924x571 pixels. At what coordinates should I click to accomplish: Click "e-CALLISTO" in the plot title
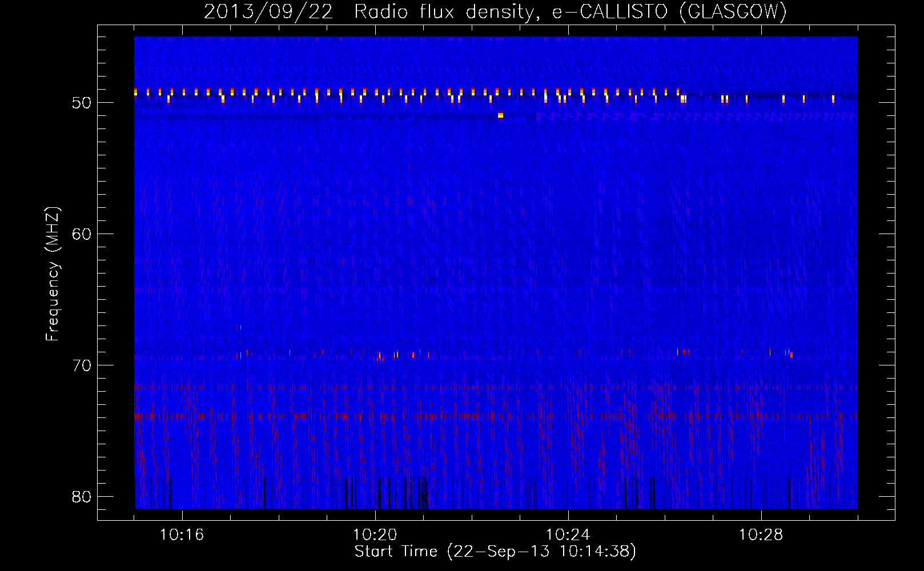[610, 11]
